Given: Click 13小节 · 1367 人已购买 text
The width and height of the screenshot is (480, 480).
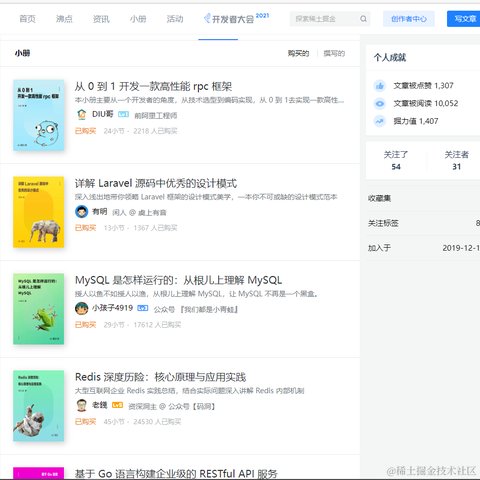Looking at the screenshot, I should click(x=140, y=228).
